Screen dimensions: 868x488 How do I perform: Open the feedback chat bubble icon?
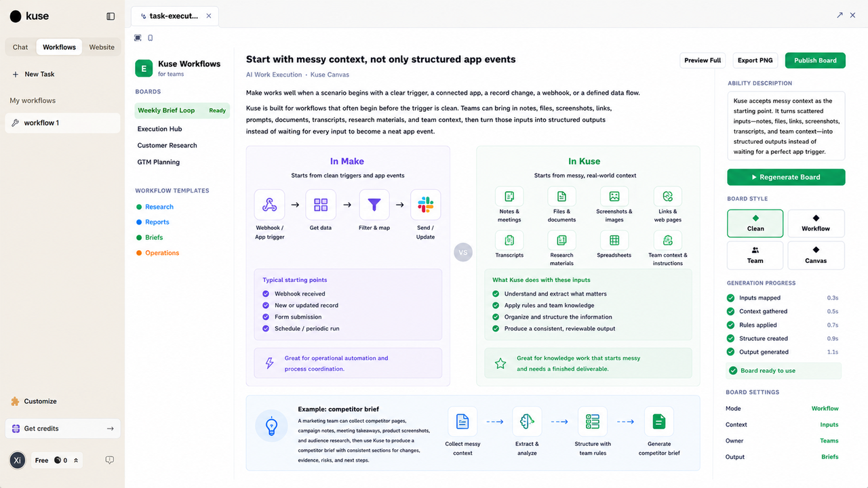[x=110, y=460]
